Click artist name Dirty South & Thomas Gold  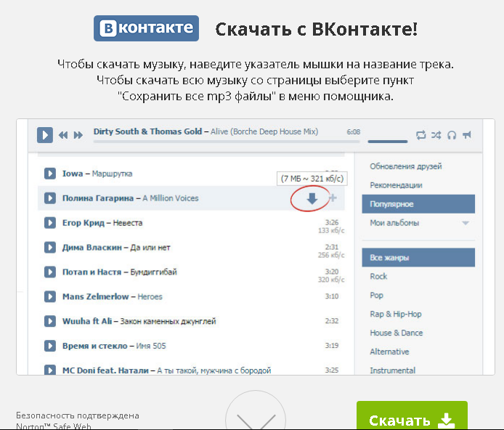147,131
